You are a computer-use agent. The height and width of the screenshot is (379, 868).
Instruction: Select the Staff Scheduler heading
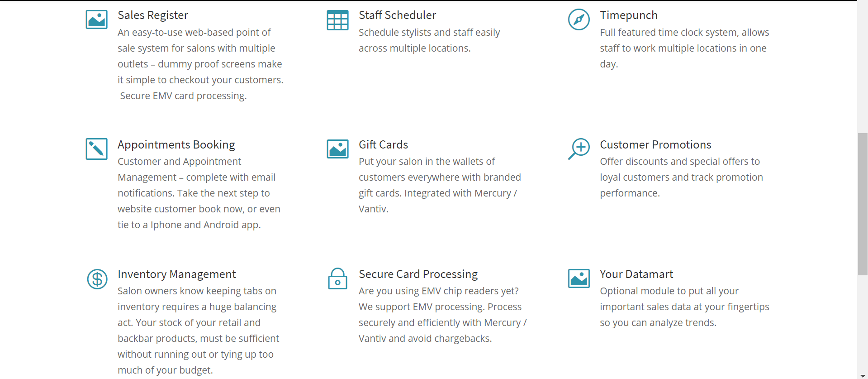(x=397, y=15)
